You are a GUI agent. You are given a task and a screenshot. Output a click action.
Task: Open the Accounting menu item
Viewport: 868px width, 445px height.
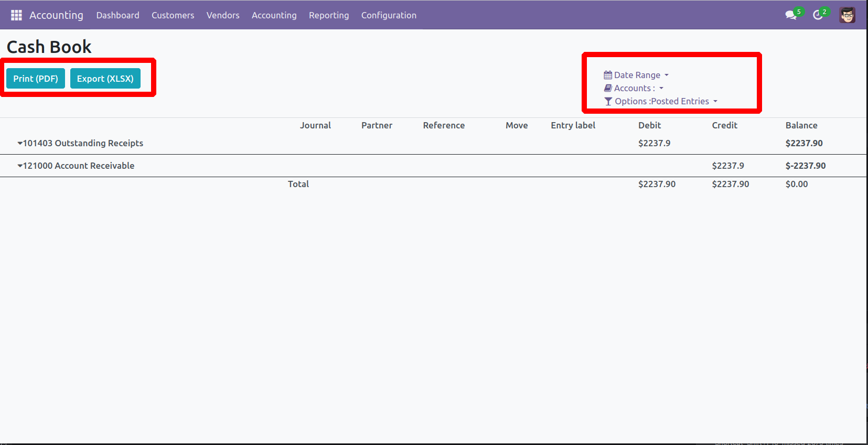[x=274, y=15]
